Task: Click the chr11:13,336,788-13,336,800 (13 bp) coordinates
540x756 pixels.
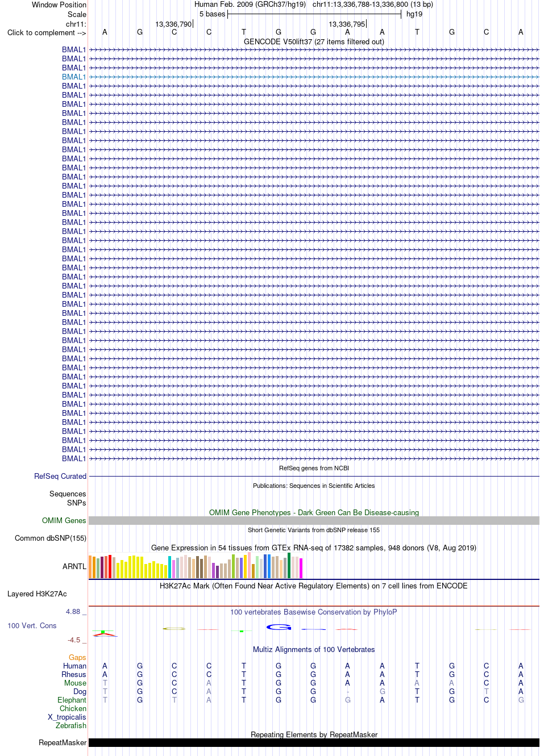Action: point(373,4)
